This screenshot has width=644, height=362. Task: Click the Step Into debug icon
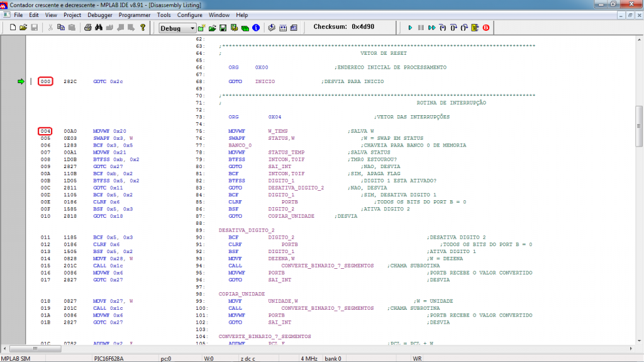(442, 28)
